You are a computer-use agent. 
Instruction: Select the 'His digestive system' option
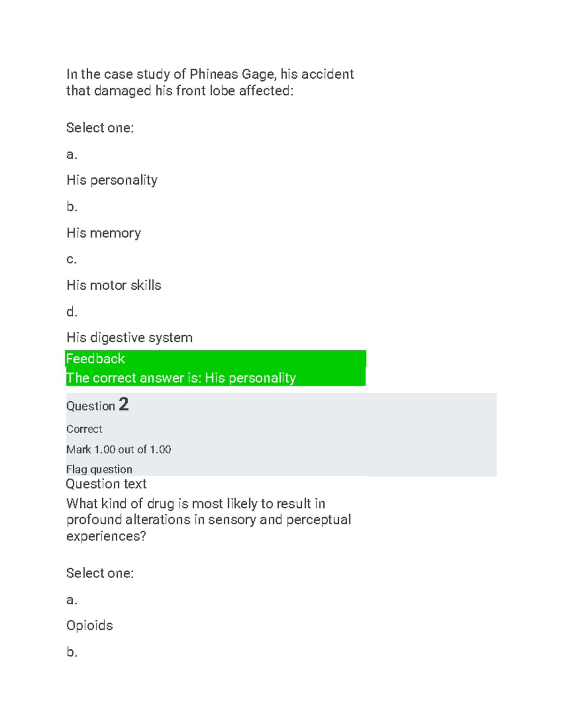coord(129,338)
